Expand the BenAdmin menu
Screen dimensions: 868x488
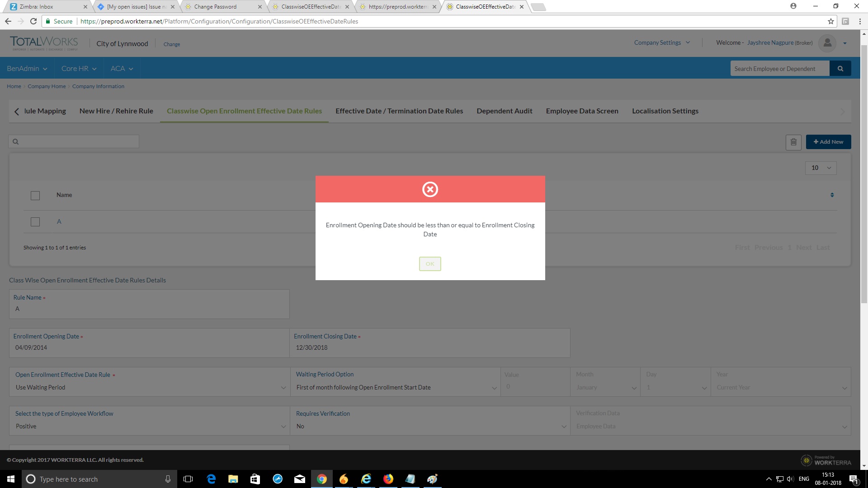click(x=27, y=69)
